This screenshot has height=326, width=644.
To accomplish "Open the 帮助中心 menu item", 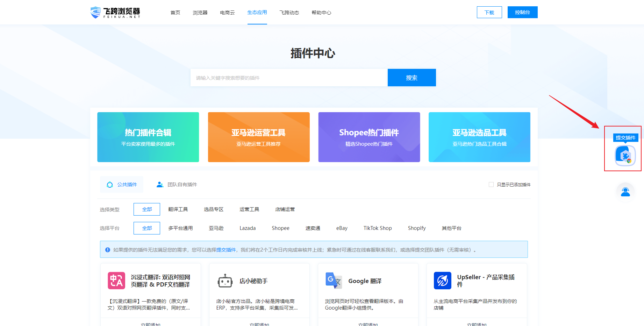I will pos(321,13).
